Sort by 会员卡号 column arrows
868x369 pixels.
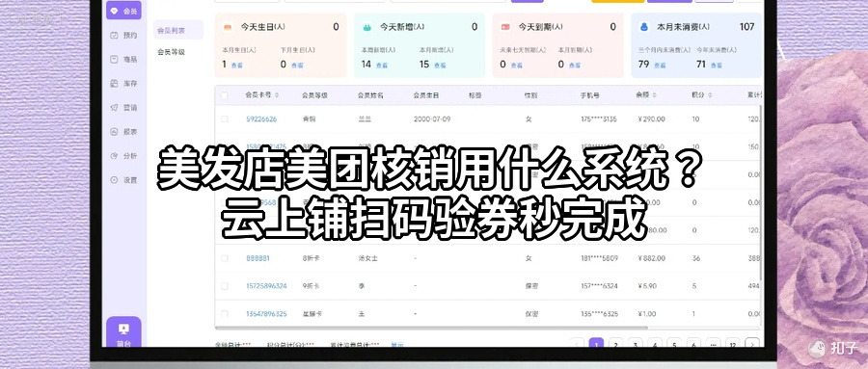(277, 95)
